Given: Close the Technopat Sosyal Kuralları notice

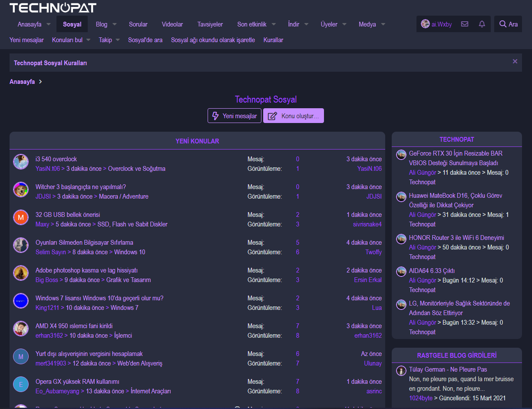Looking at the screenshot, I should click(515, 62).
